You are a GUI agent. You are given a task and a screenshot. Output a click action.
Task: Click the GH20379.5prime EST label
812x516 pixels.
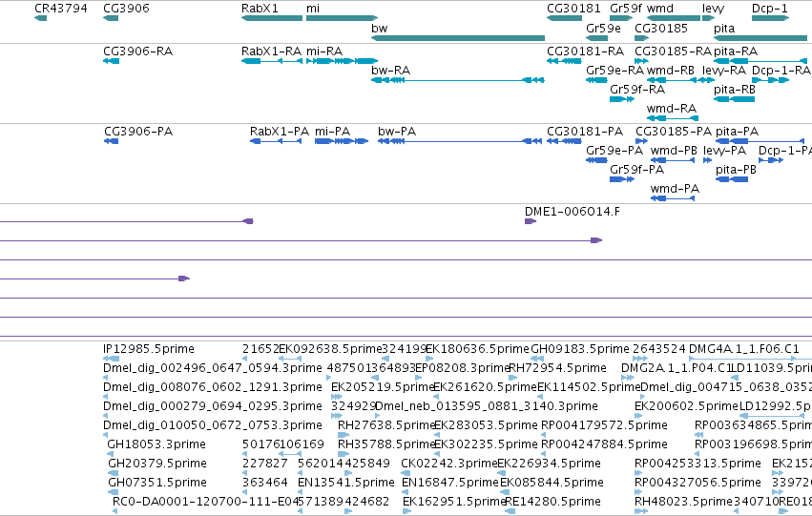(157, 464)
